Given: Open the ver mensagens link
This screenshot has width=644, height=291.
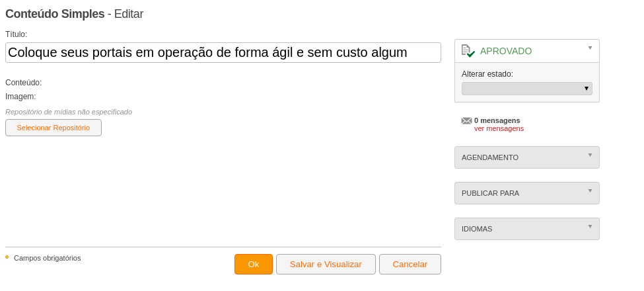Looking at the screenshot, I should [499, 129].
